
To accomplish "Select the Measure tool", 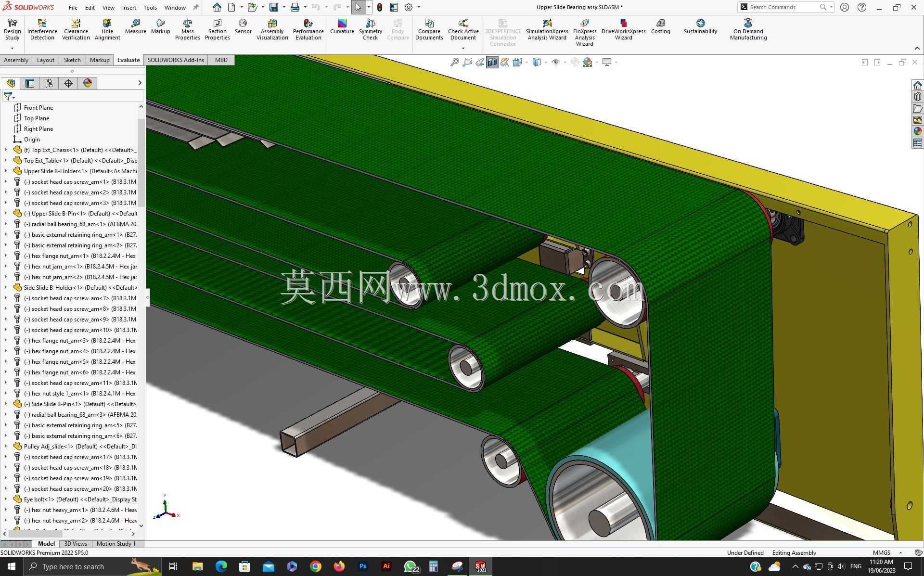I will (x=135, y=27).
